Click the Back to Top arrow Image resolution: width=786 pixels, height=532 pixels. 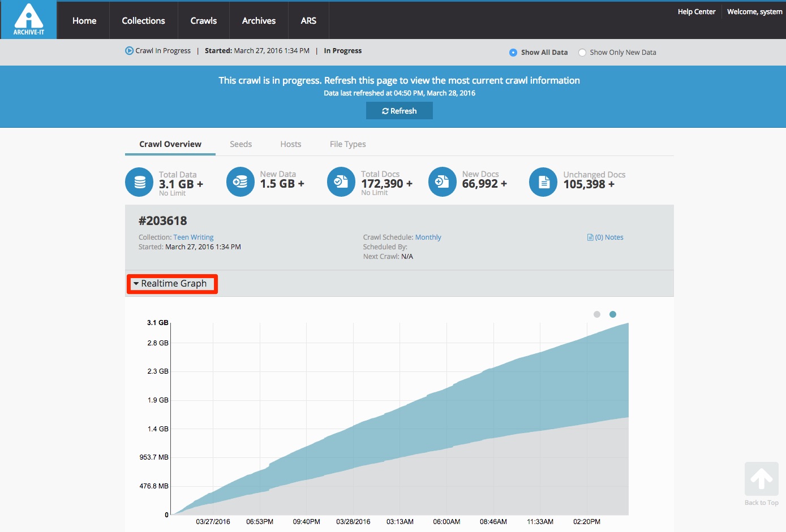761,479
